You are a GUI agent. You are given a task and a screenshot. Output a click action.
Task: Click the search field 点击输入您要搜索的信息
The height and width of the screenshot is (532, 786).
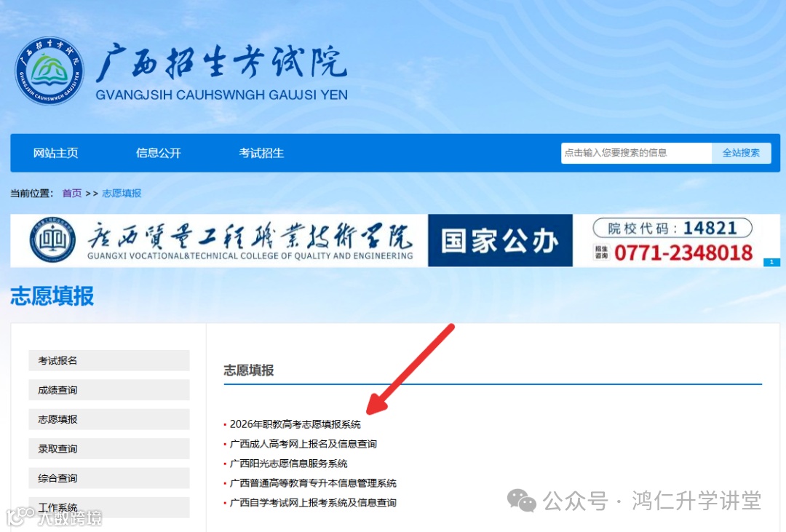[x=636, y=153]
